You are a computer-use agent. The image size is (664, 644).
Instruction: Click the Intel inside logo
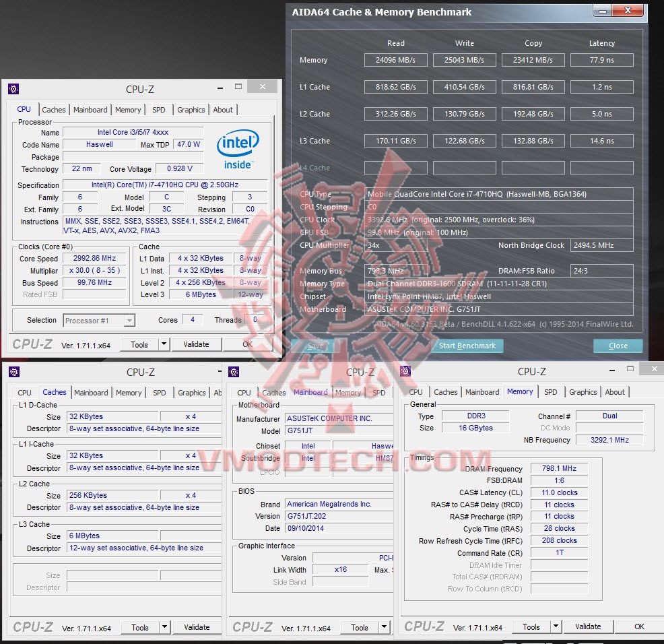pyautogui.click(x=238, y=149)
